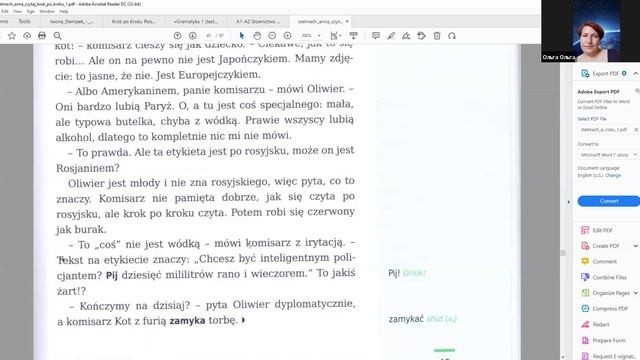Add a sticky note comment from the toolbar
Screen dimensions: 640x360
point(376,36)
